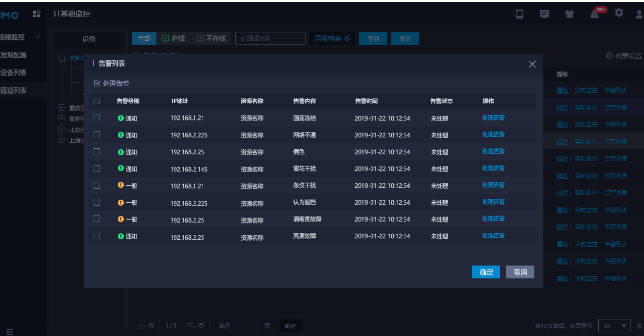Tick checkbox for 画面冻结 alarm row
The image size is (644, 336).
point(97,118)
